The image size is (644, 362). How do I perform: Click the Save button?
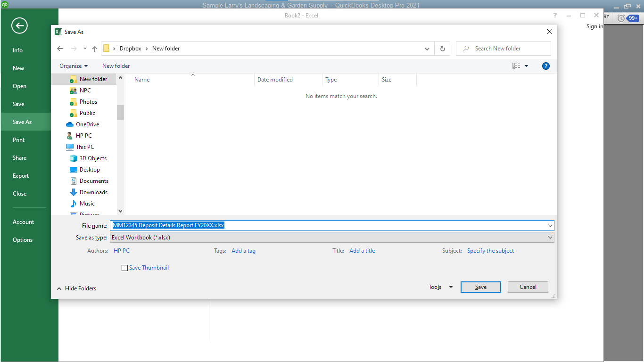point(481,287)
